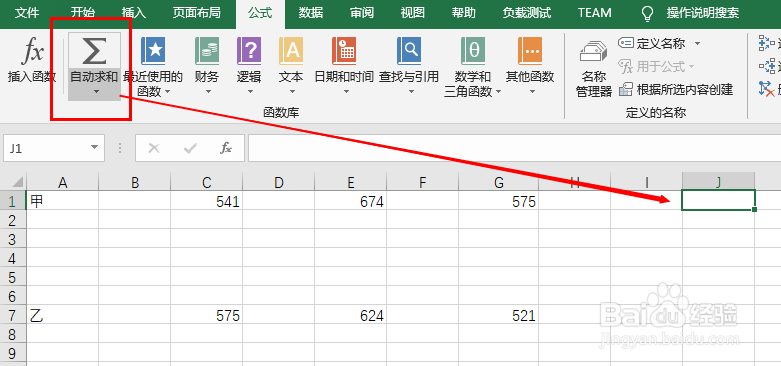Click cell containing 甲

click(62, 200)
